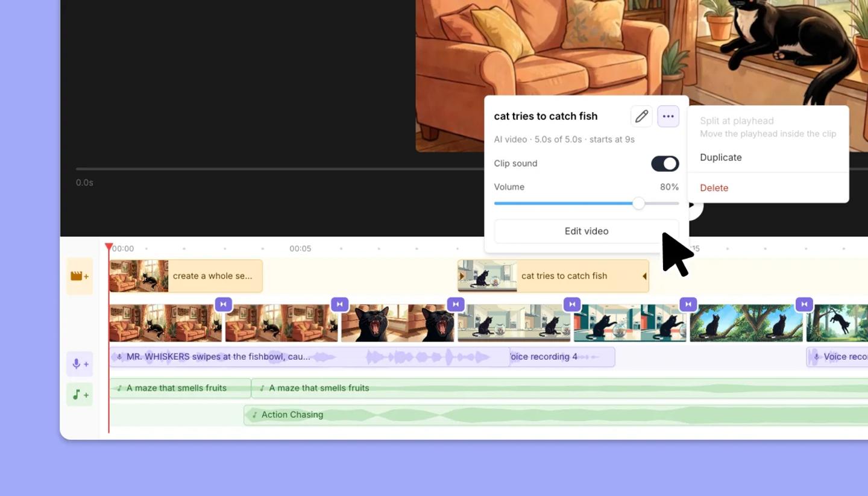868x496 pixels.
Task: Click the 00:05 mark on the timeline ruler
Action: coord(300,248)
